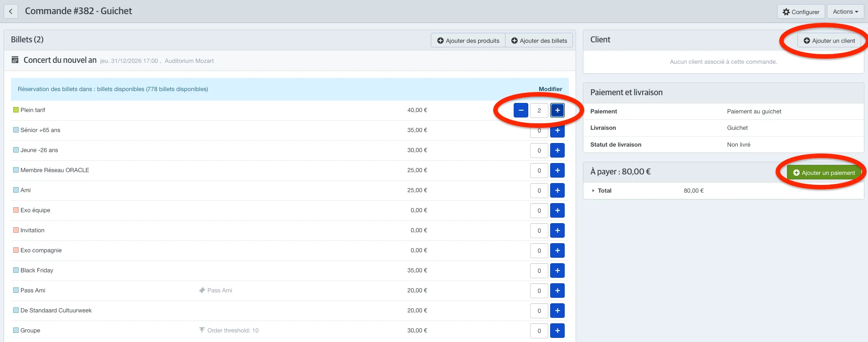Click the Auditorium Mozart venue text

(189, 61)
